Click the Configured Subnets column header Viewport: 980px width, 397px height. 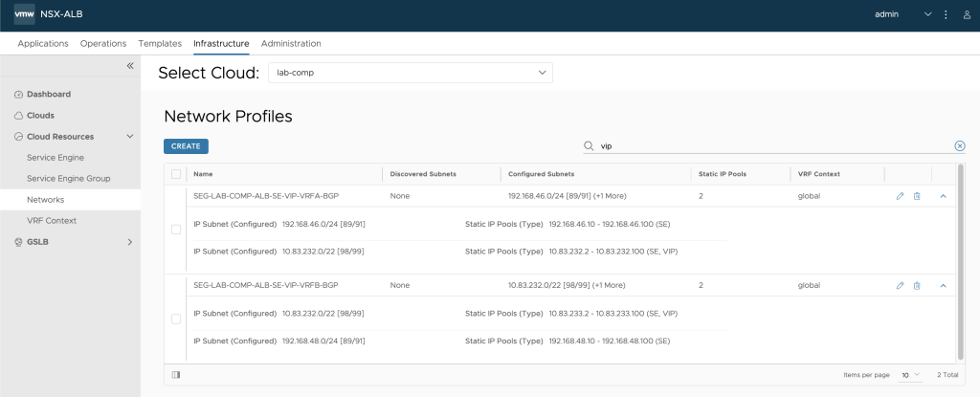click(x=542, y=174)
